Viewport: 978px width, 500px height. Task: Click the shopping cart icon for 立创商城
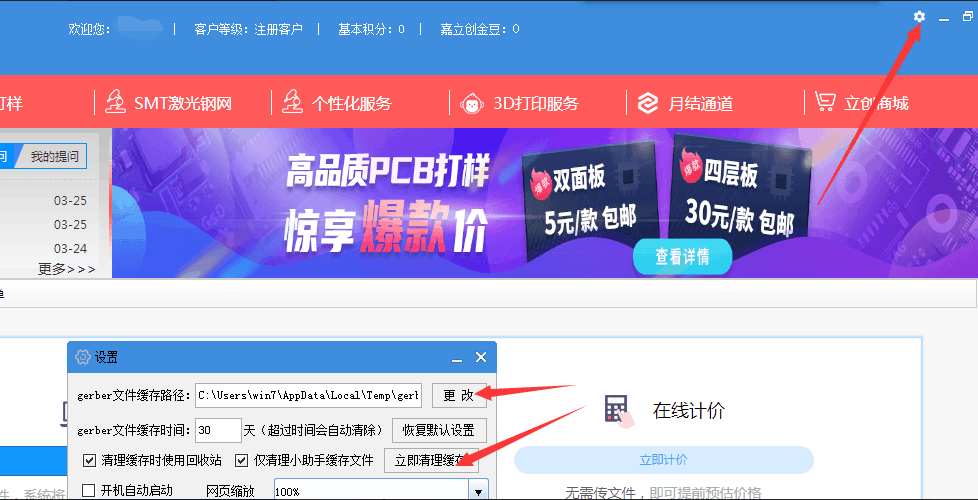824,102
